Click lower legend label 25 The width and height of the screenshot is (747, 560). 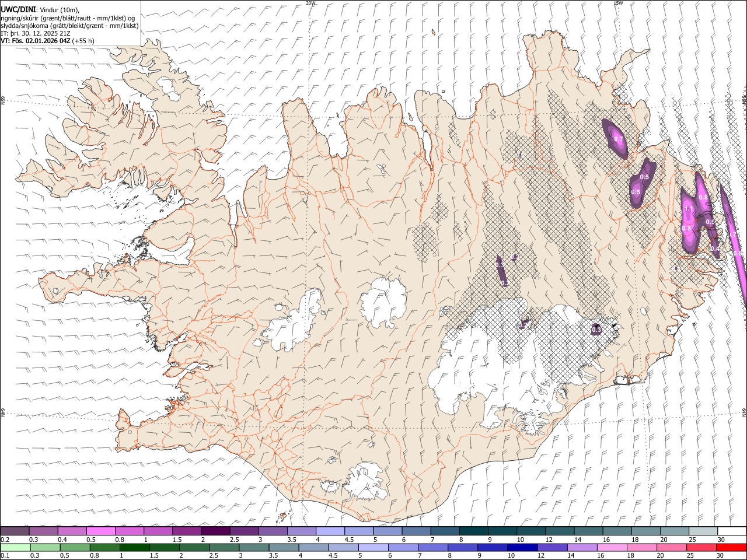pyautogui.click(x=690, y=556)
